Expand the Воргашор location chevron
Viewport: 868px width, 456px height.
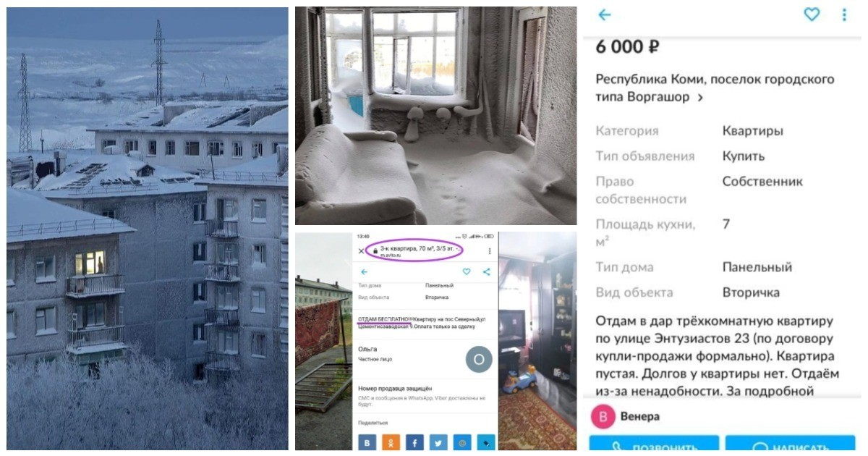[699, 97]
